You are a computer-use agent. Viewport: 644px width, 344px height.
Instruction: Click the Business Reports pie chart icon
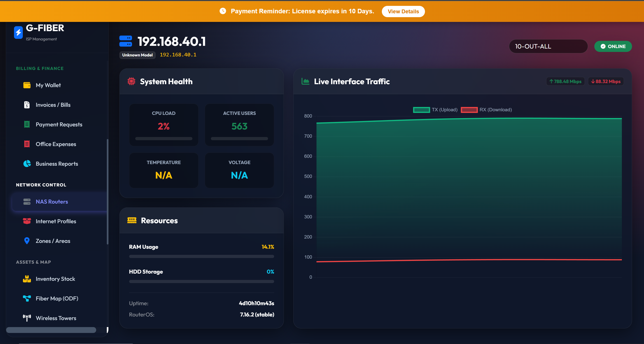point(27,164)
